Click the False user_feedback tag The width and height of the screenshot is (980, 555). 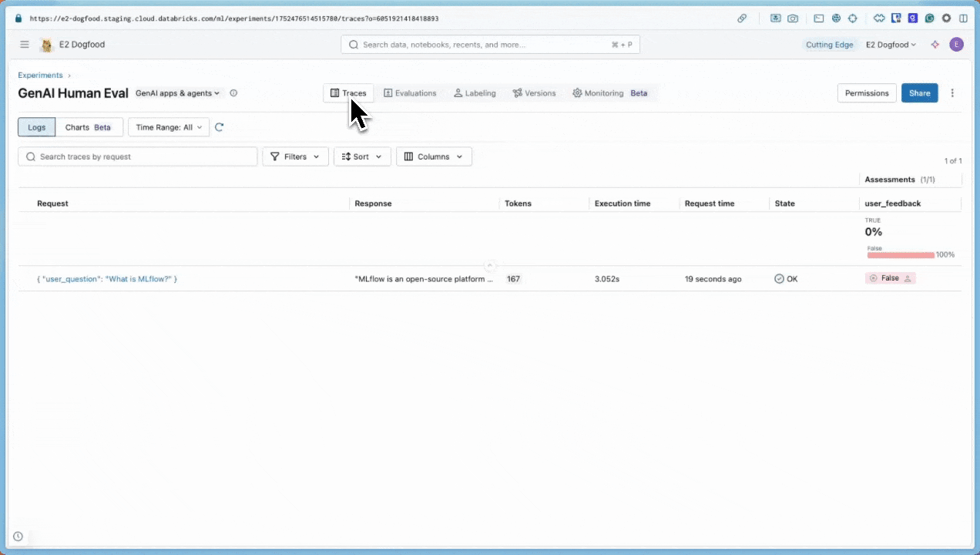891,278
